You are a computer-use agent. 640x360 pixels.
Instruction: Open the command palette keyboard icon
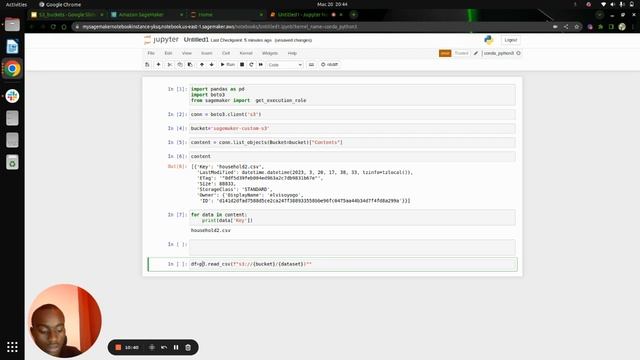coord(311,64)
